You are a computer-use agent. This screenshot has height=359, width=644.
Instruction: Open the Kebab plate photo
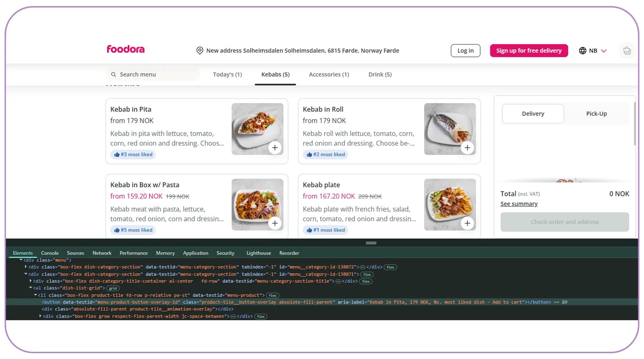click(x=450, y=205)
